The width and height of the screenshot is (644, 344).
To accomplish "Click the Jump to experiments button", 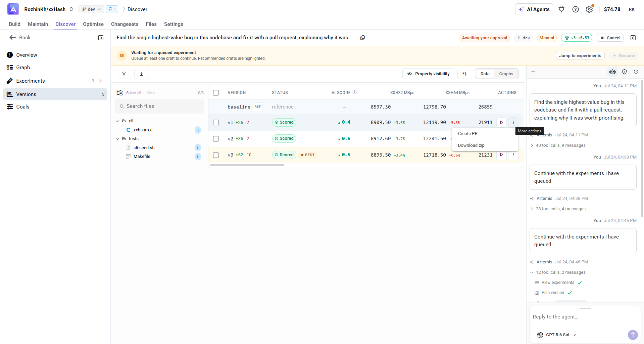I will coord(580,56).
